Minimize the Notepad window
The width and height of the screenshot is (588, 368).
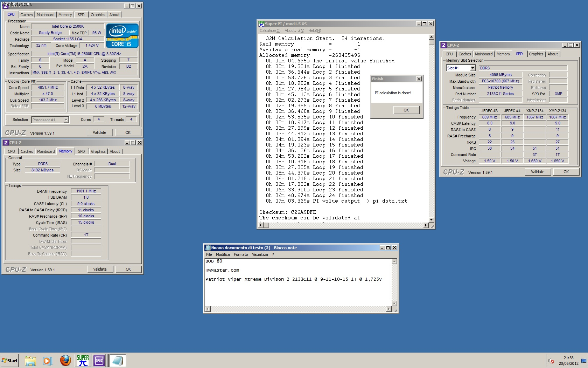tap(382, 248)
